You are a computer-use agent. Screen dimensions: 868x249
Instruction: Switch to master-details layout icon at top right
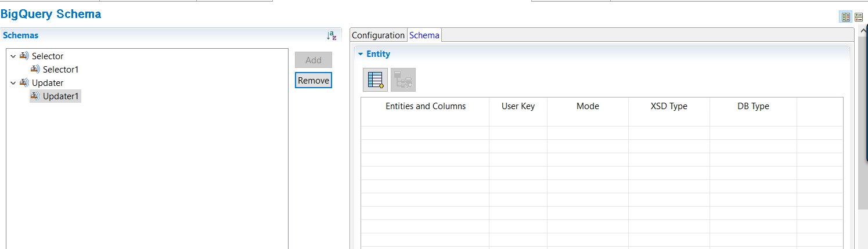(x=845, y=17)
